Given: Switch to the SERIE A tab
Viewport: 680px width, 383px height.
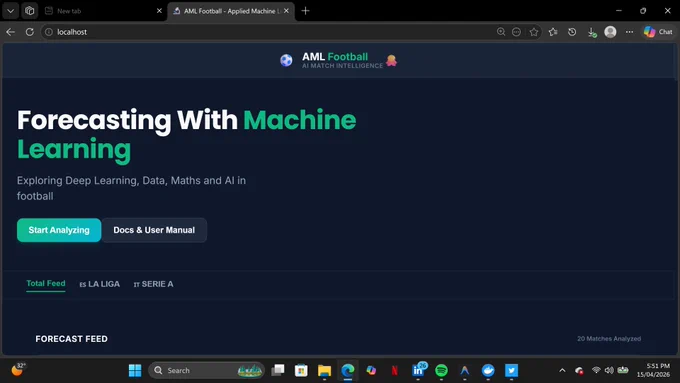Looking at the screenshot, I should (x=153, y=284).
